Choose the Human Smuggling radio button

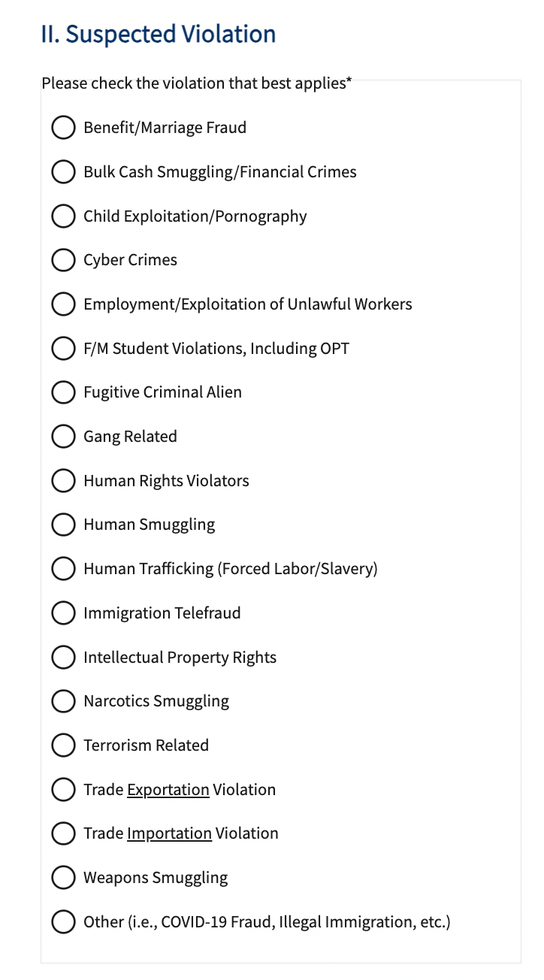pyautogui.click(x=63, y=525)
